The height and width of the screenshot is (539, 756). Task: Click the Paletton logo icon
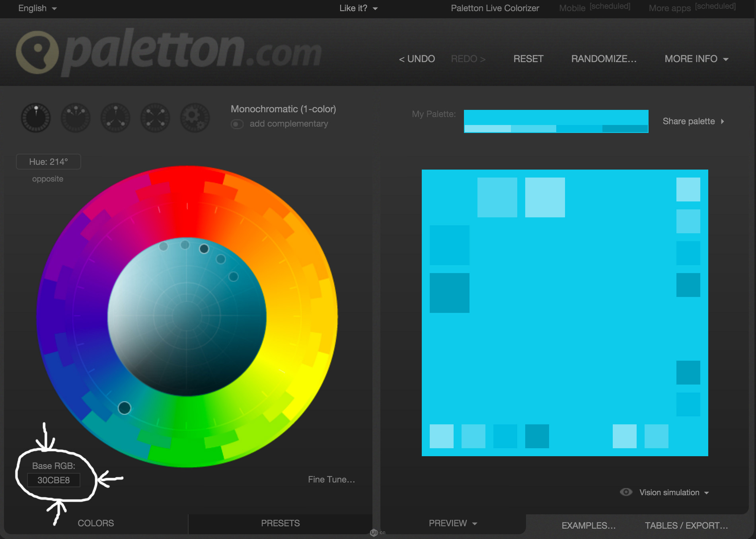point(37,53)
